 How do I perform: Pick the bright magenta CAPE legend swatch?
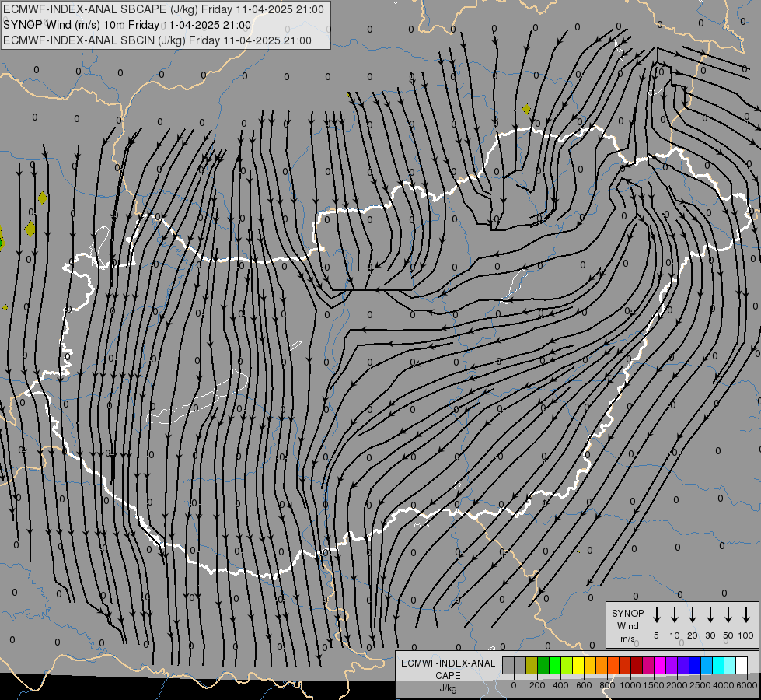(x=660, y=665)
